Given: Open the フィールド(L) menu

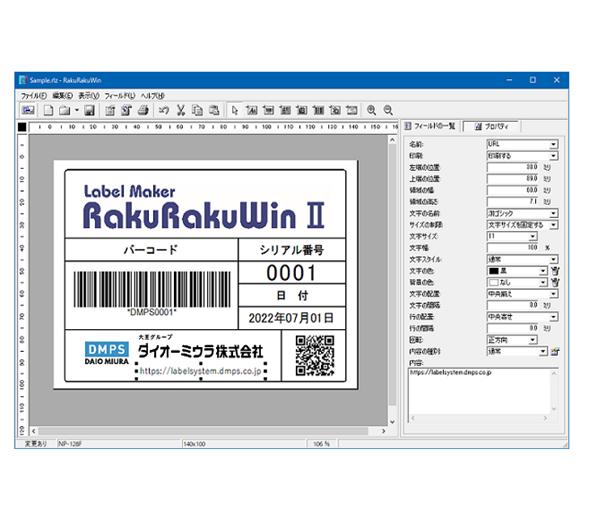Looking at the screenshot, I should (120, 96).
